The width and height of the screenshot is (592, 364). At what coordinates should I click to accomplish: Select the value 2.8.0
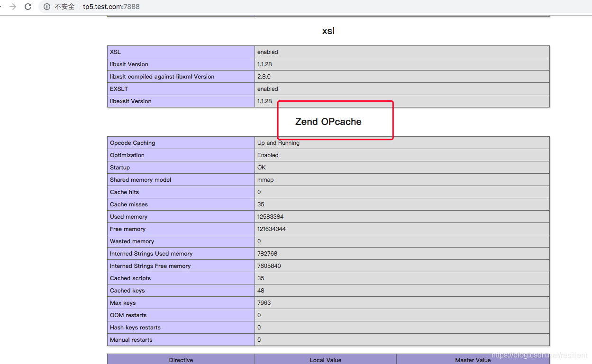(x=264, y=77)
